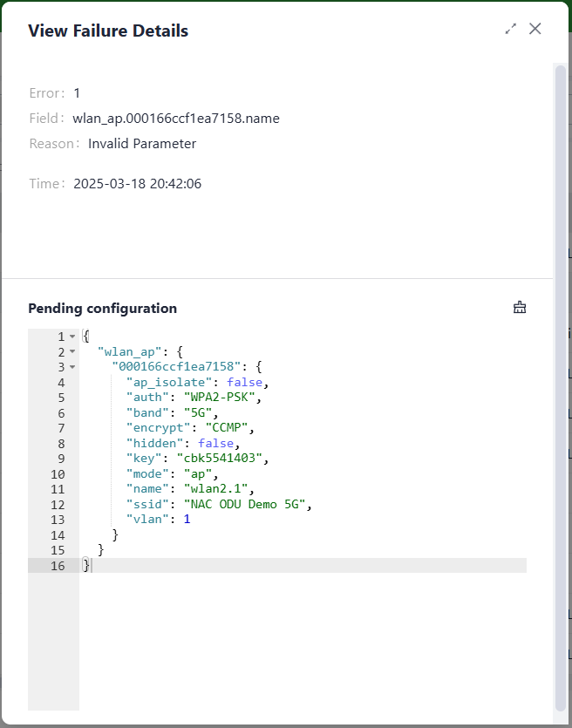The height and width of the screenshot is (728, 572).
Task: Click the "Invalid Parameter" reason text
Action: (x=142, y=144)
